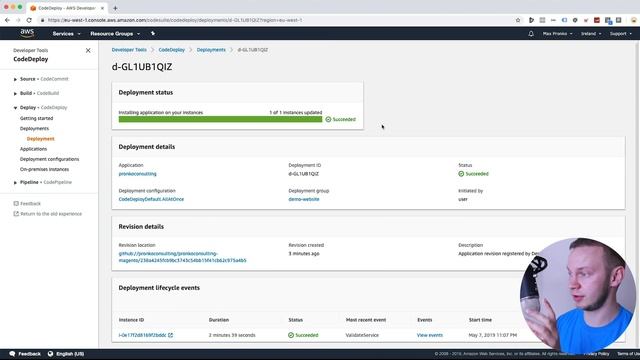
Task: Click the green deployment progress bar
Action: coord(220,119)
